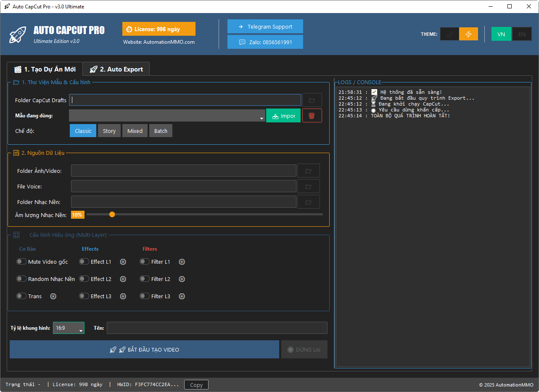Click the rocket logo icon in header
This screenshot has width=539, height=392.
tap(18, 34)
